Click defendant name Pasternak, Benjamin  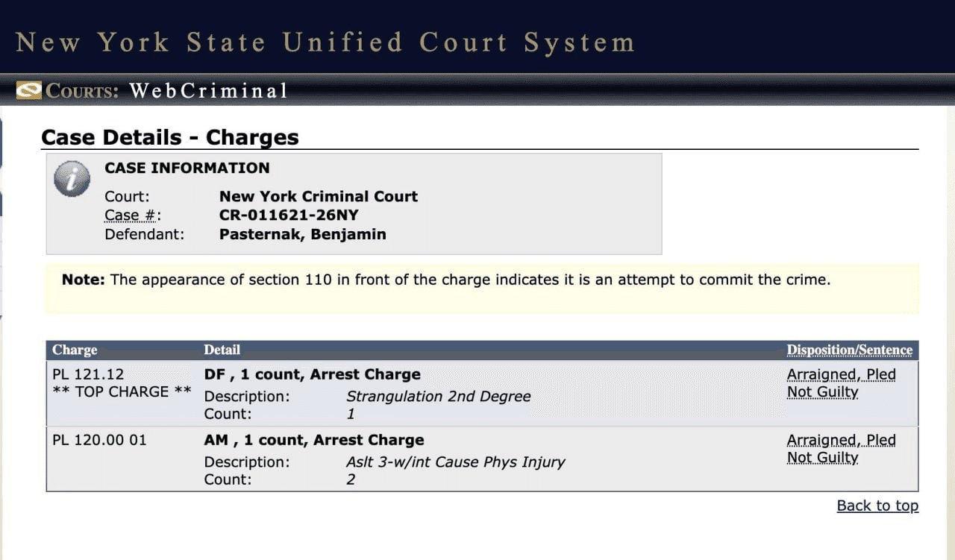[x=302, y=234]
